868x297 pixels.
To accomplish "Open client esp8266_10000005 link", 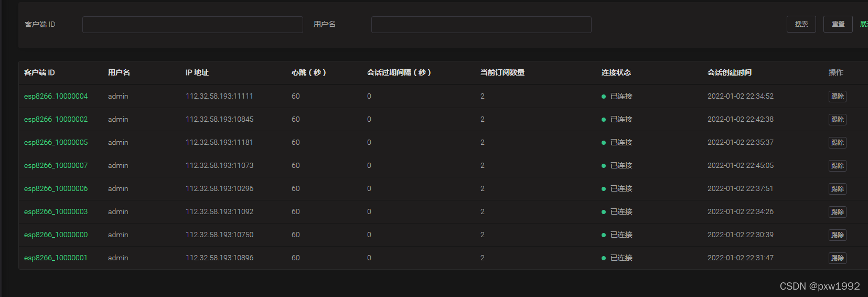I will (x=56, y=142).
